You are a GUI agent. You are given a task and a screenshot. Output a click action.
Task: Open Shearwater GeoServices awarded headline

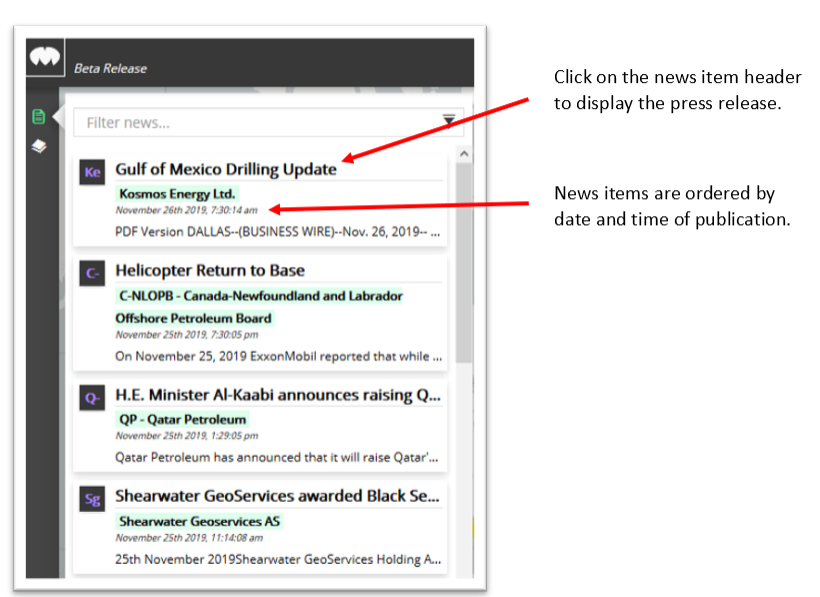pos(277,496)
